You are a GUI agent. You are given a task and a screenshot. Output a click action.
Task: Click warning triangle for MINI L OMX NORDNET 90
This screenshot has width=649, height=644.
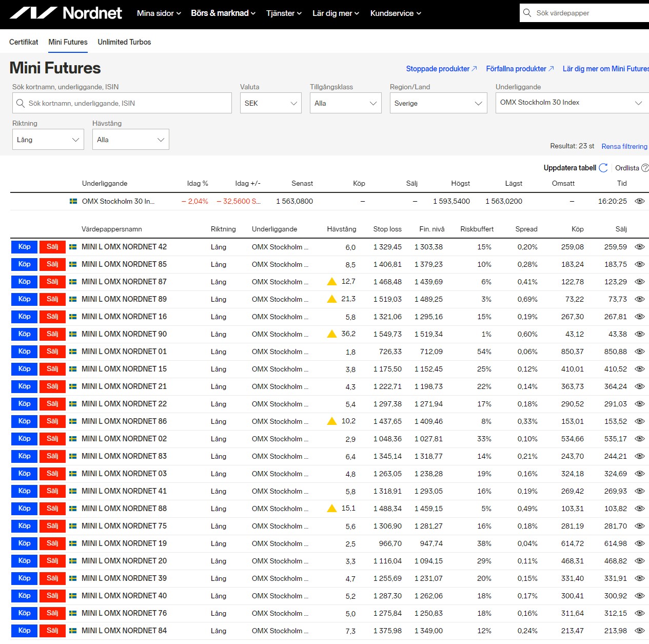pos(332,334)
